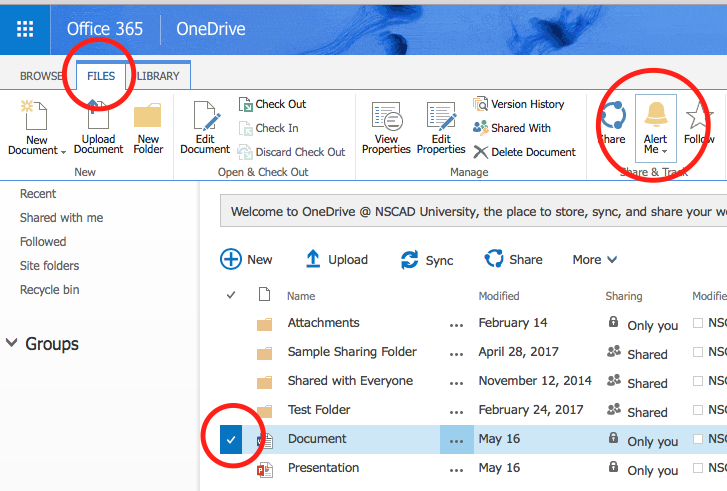727x491 pixels.
Task: Click the Alert Me bell icon
Action: [x=656, y=115]
